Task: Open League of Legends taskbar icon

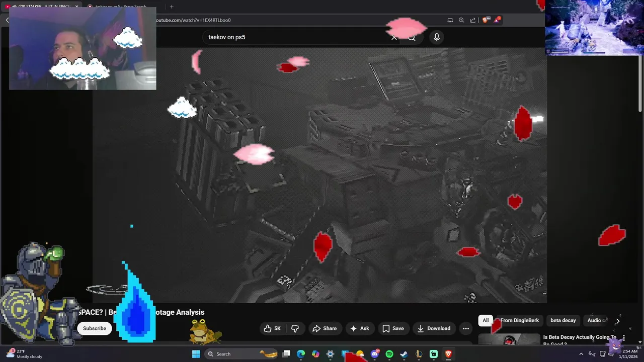Action: (419, 354)
